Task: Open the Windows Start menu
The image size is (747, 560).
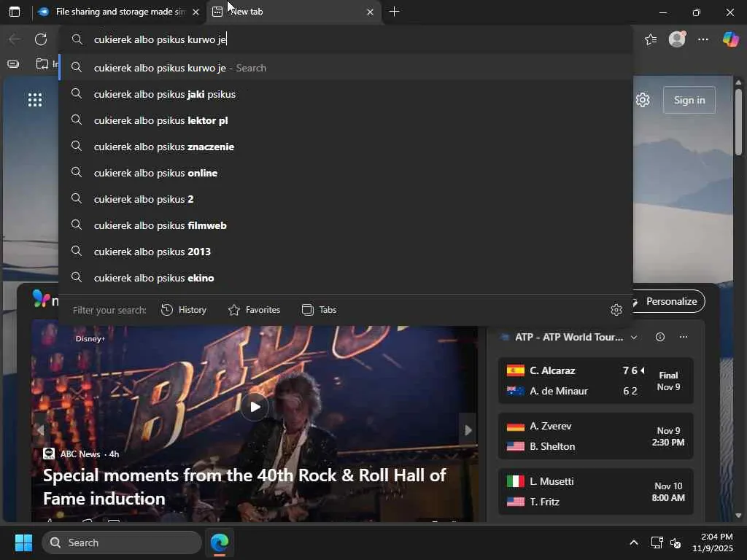Action: (x=23, y=542)
